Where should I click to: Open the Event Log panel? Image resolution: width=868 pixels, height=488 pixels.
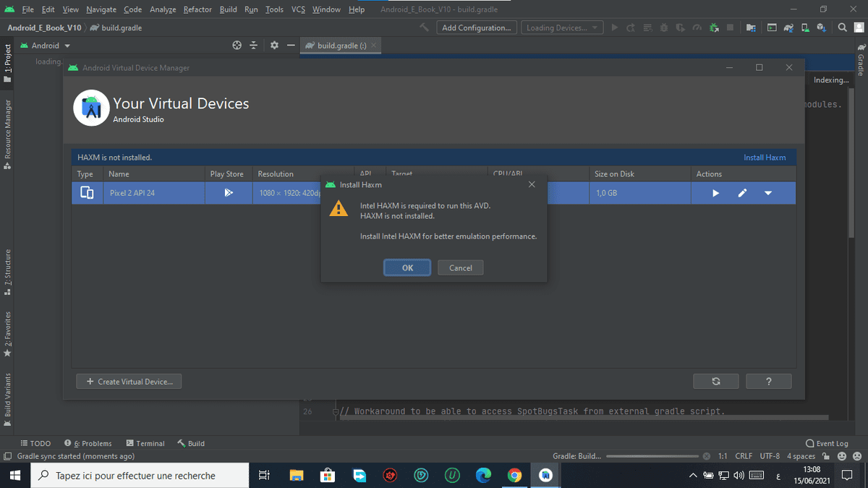(827, 443)
